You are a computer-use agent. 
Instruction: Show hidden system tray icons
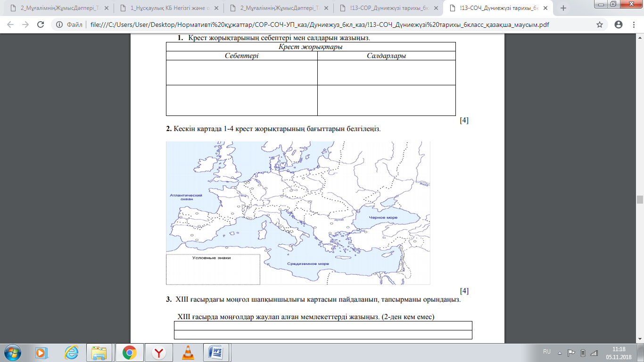point(560,353)
